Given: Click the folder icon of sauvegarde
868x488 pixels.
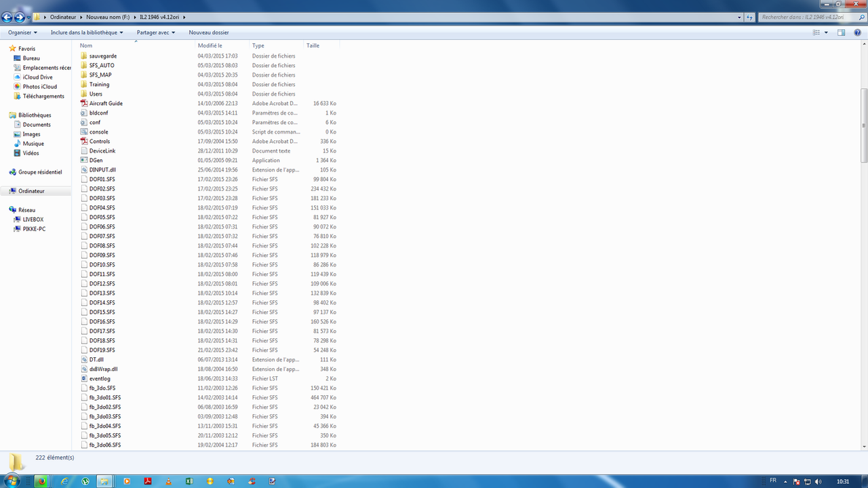Looking at the screenshot, I should pyautogui.click(x=84, y=56).
